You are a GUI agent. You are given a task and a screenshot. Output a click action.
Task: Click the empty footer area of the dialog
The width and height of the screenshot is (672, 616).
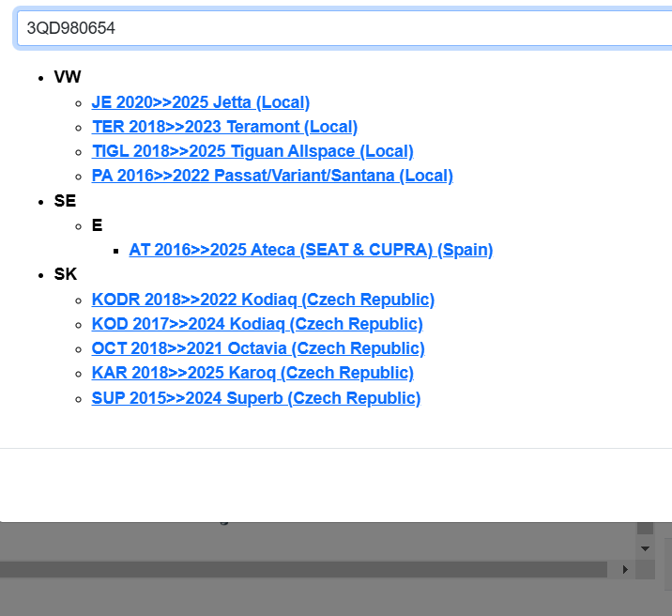[336, 485]
